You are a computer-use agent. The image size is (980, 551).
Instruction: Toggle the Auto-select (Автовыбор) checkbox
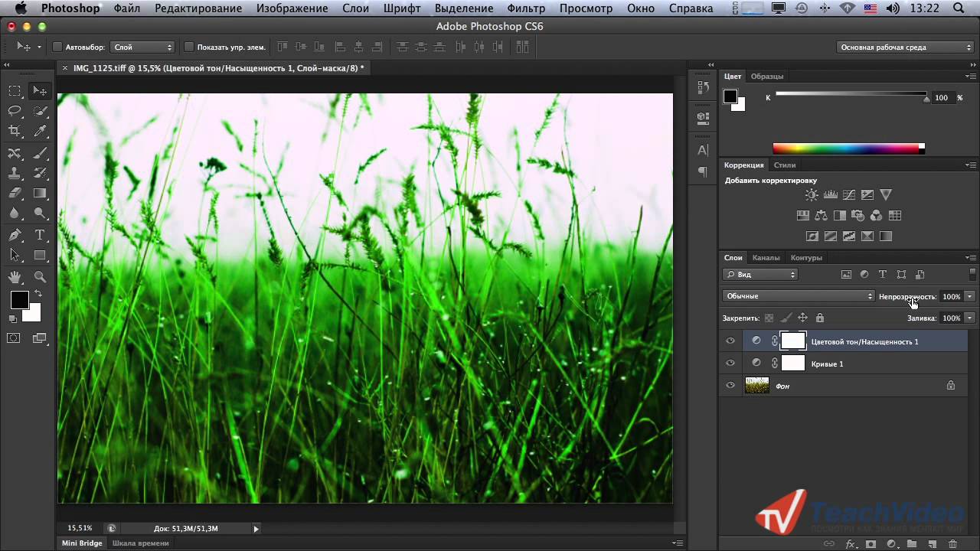coord(57,47)
